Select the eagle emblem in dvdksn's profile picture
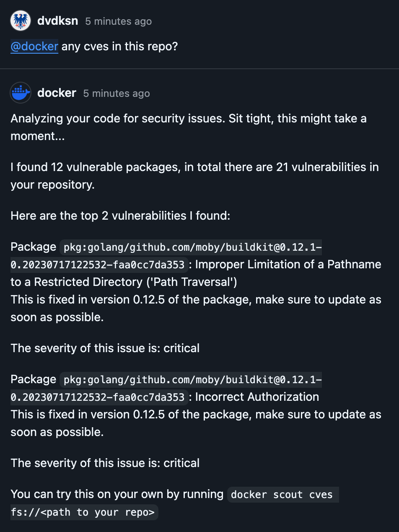The image size is (399, 532). pos(21,21)
